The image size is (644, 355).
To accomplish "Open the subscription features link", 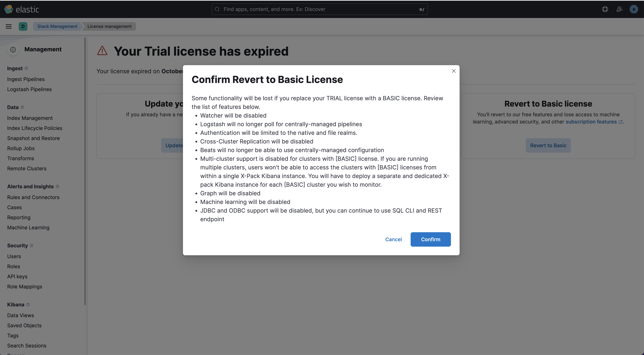I will [591, 122].
